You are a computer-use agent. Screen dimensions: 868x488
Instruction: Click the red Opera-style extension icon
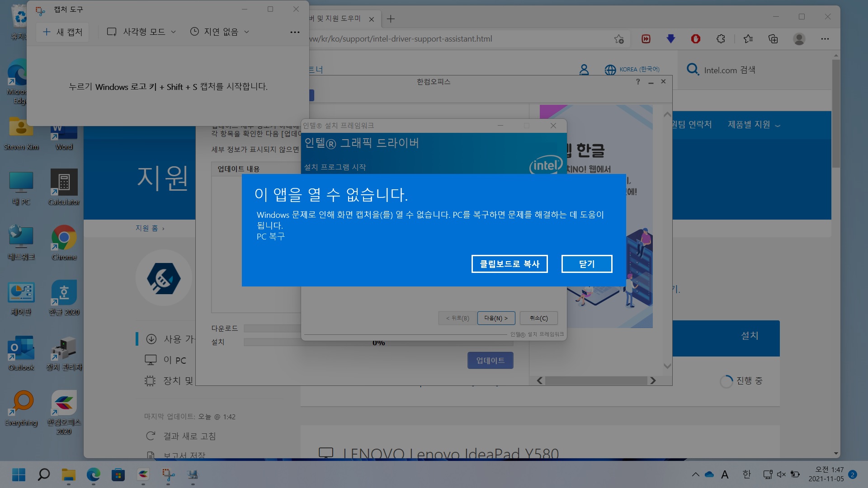(696, 39)
